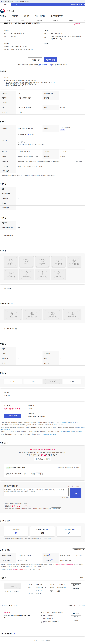This screenshot has height=644, width=85.
Task: Click the 소정근로시간 info icon
Action: pyautogui.click(x=28, y=134)
